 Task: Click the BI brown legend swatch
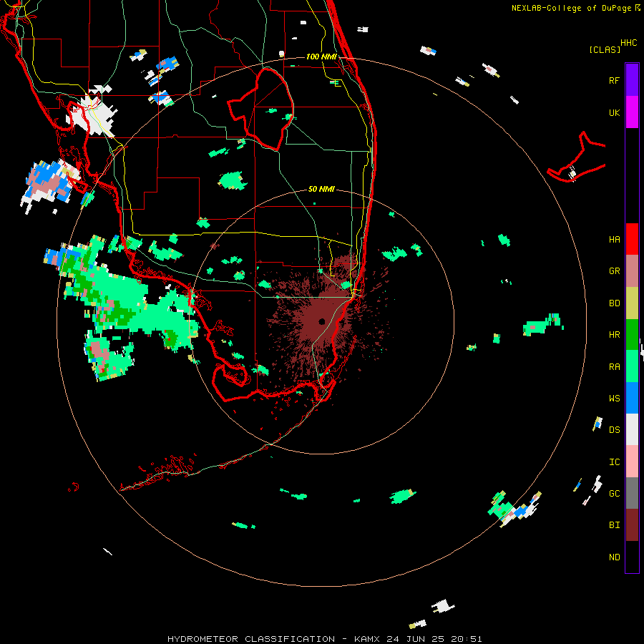(632, 525)
